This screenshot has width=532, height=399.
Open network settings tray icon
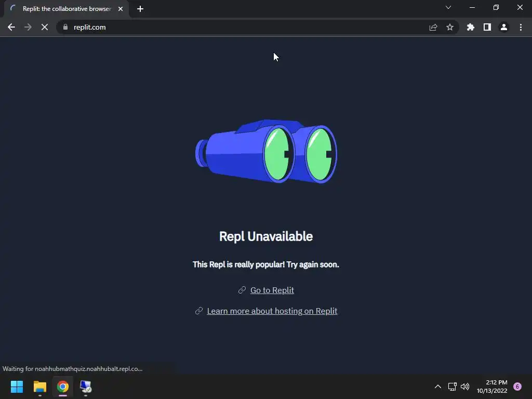[x=453, y=387]
